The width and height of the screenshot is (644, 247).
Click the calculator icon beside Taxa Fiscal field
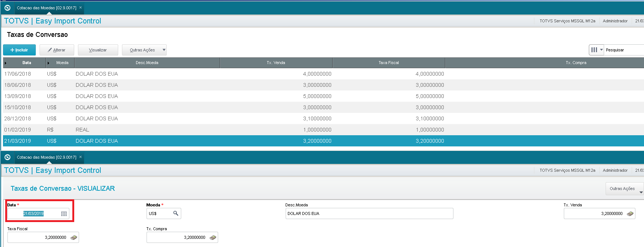click(74, 237)
